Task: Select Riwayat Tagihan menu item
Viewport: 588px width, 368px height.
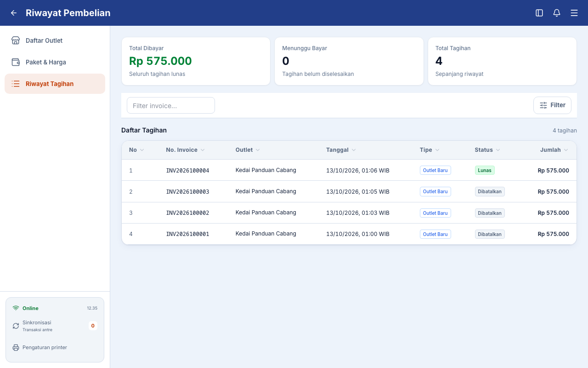Action: pos(55,84)
